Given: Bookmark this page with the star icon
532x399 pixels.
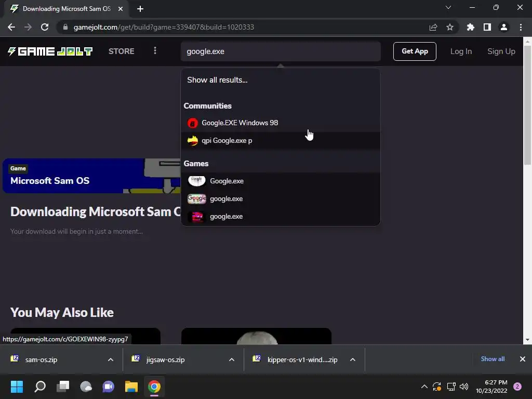Looking at the screenshot, I should point(450,27).
